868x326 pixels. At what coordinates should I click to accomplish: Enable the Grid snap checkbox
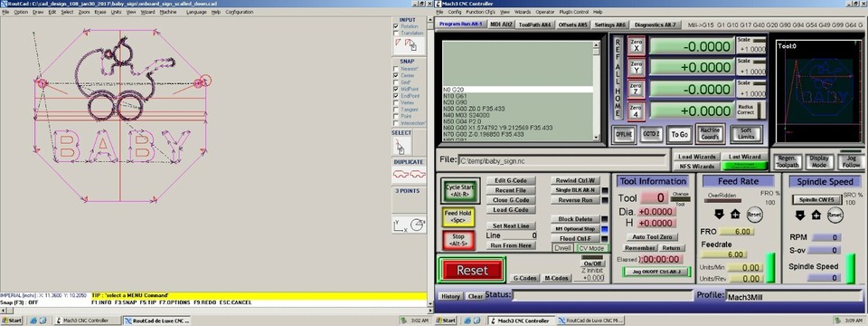coord(396,82)
